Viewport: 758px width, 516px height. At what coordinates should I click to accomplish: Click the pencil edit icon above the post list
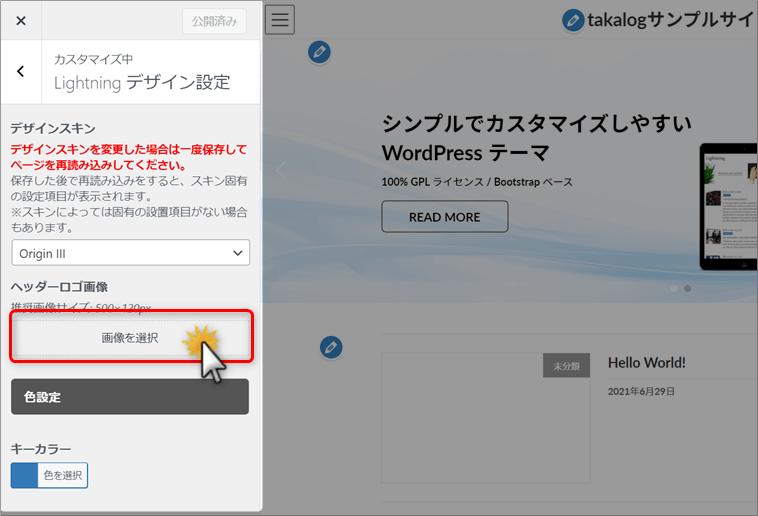click(331, 348)
